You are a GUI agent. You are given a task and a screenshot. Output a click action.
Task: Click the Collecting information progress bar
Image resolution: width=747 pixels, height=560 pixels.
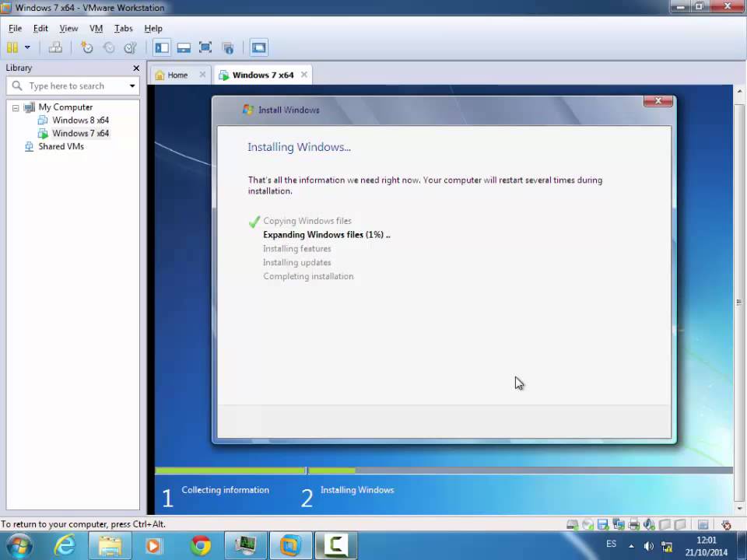pos(230,471)
